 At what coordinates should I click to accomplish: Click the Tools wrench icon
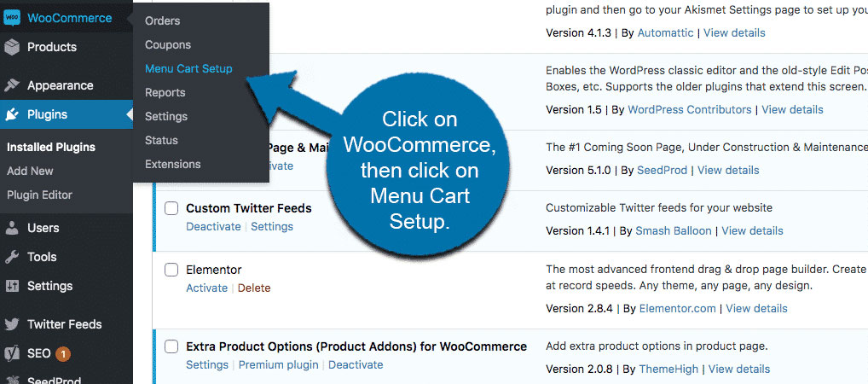point(12,257)
